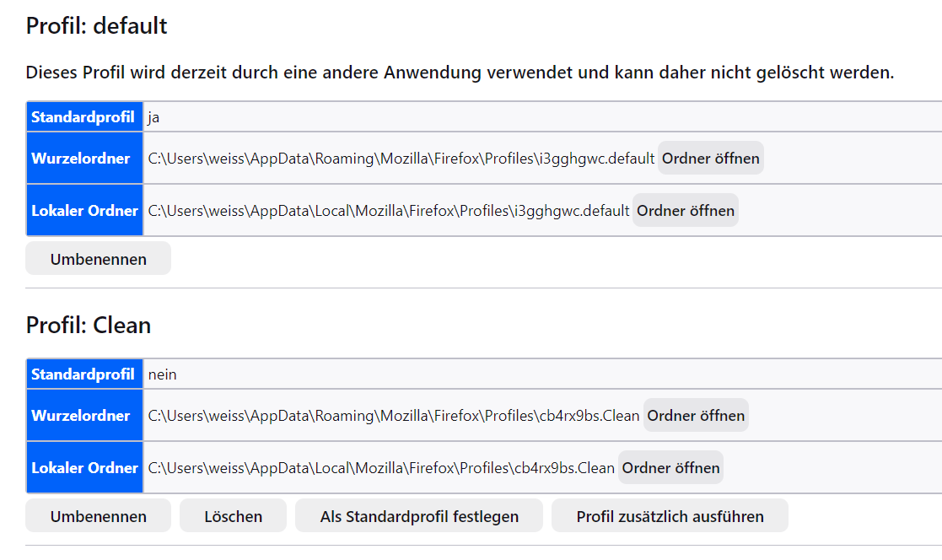Open the Clean profile's Lokaler Ordner folder
This screenshot has height=560, width=942.
(670, 468)
